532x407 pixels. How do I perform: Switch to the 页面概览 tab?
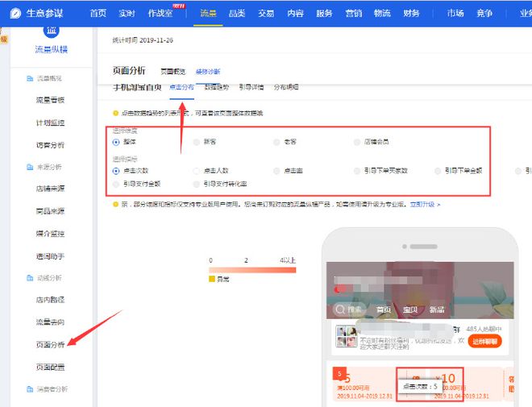173,72
